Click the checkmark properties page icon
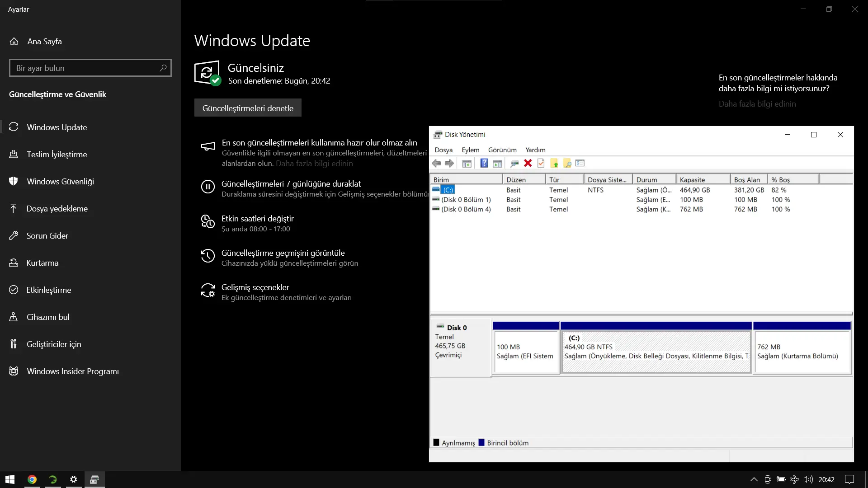Screen dimensions: 868x488 point(541,164)
